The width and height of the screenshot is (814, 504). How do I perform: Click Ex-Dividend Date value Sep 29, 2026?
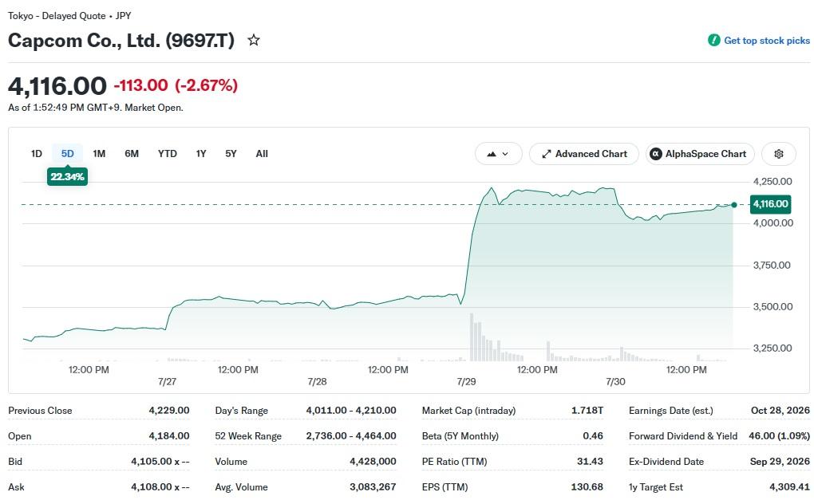(780, 461)
